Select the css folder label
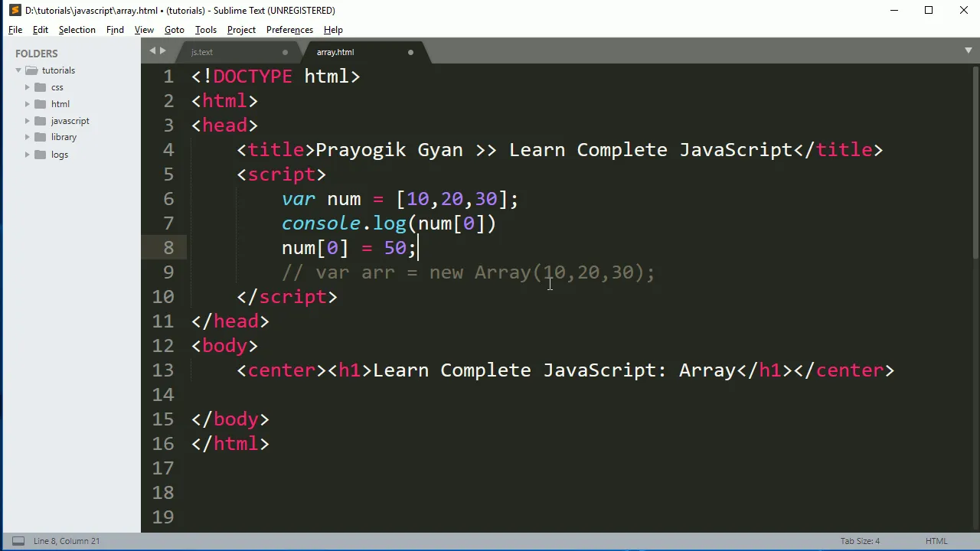Viewport: 980px width, 551px height. (x=57, y=87)
